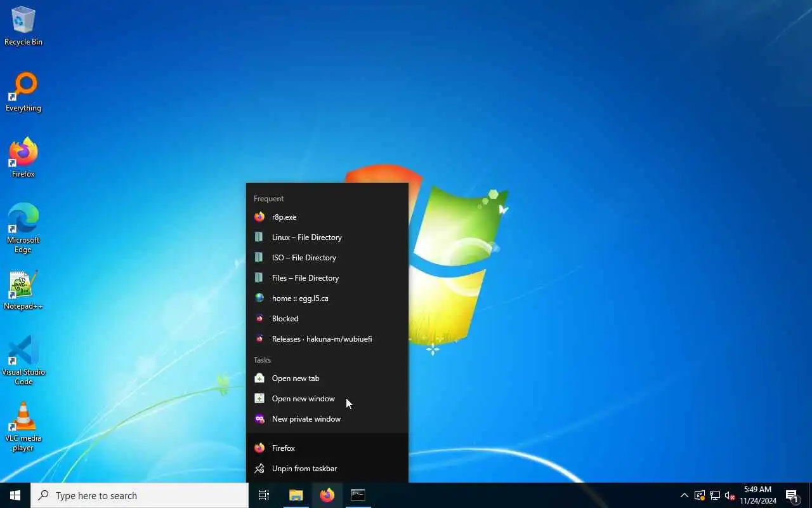Open Linux – File Directory entry
Screen dimensions: 812x508
[x=327, y=237]
